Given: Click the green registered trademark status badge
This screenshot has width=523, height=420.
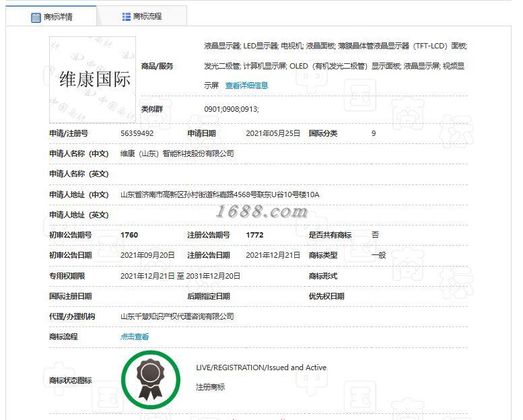Looking at the screenshot, I should click(151, 380).
